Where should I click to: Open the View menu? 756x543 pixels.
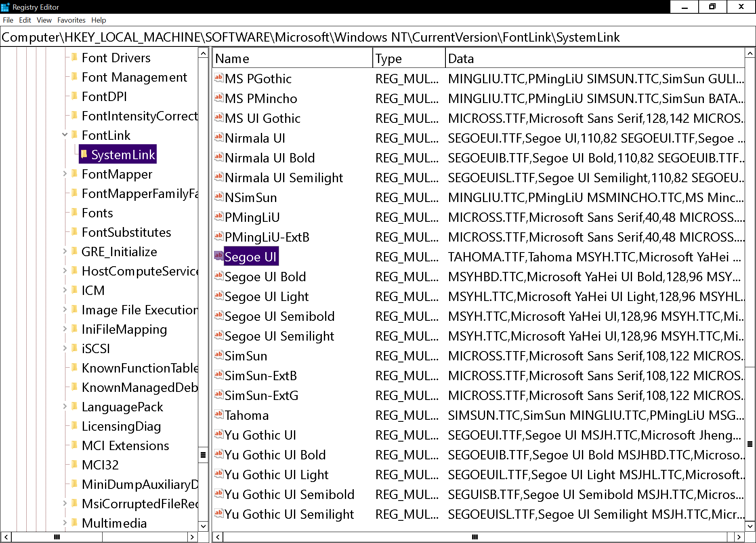coord(44,20)
